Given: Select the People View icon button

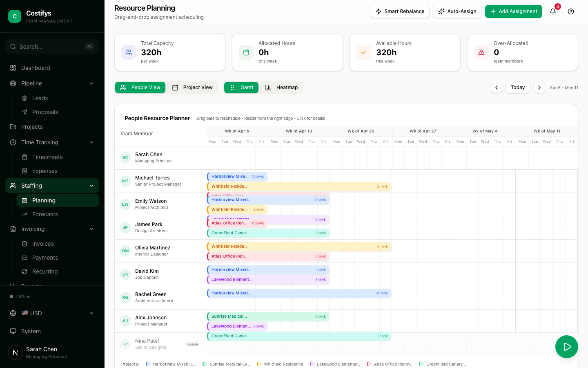Looking at the screenshot, I should (x=123, y=88).
